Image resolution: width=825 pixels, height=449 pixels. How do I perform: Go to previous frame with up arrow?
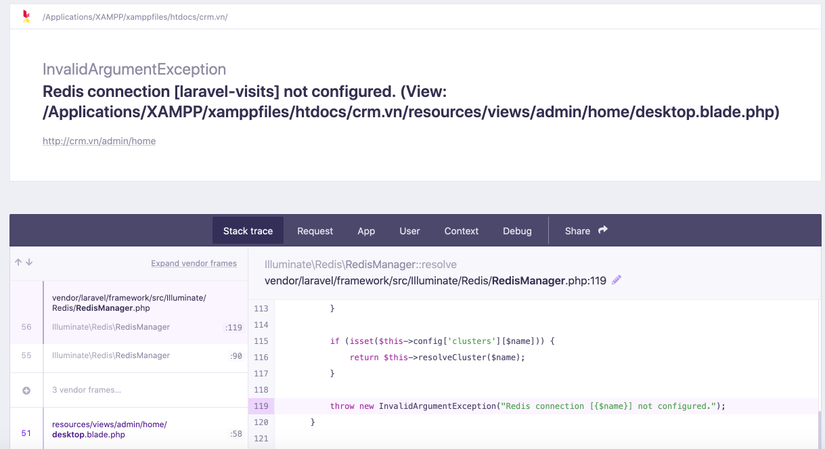pyautogui.click(x=18, y=263)
